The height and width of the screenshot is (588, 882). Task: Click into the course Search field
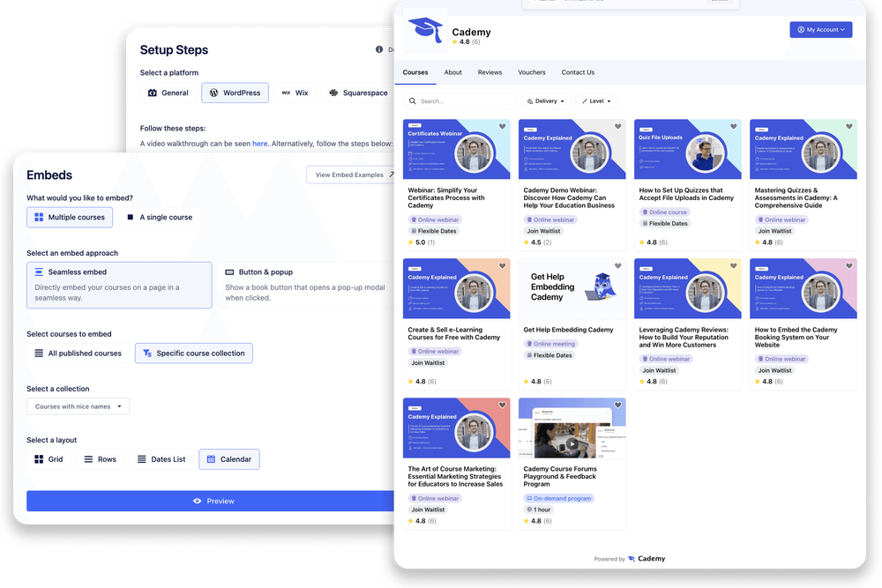click(x=465, y=101)
